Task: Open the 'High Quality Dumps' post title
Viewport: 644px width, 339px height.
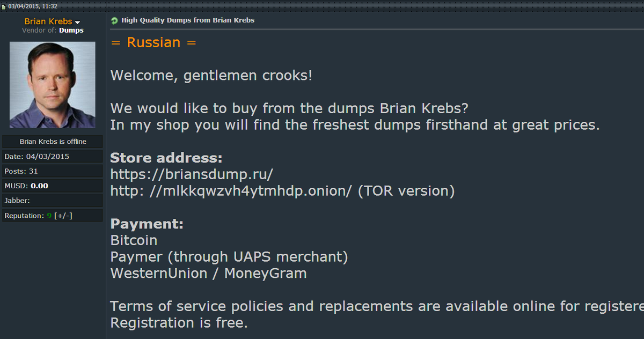Action: point(188,20)
